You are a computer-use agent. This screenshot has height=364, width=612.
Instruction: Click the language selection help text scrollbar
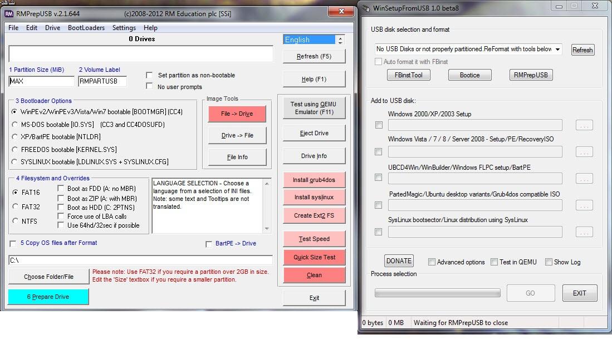267,206
